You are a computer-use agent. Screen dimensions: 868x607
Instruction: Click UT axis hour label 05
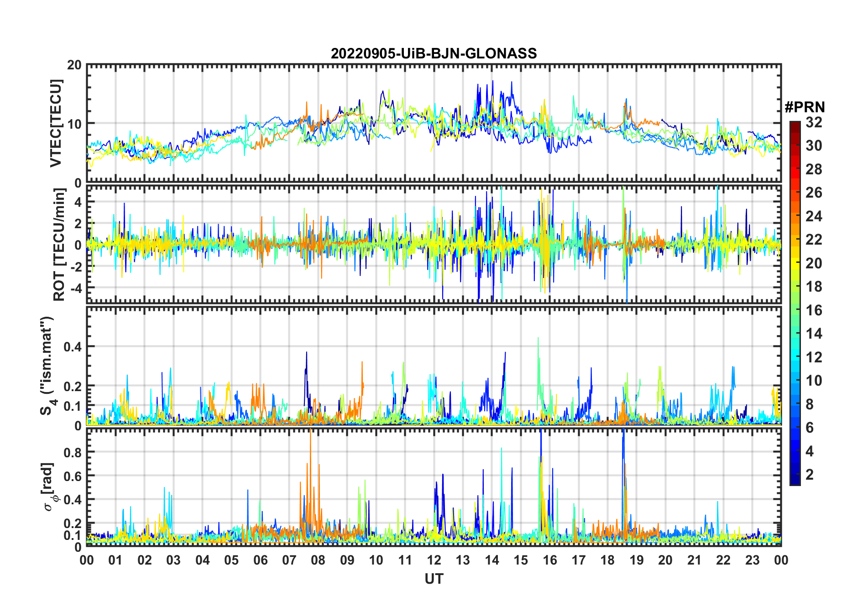point(231,560)
